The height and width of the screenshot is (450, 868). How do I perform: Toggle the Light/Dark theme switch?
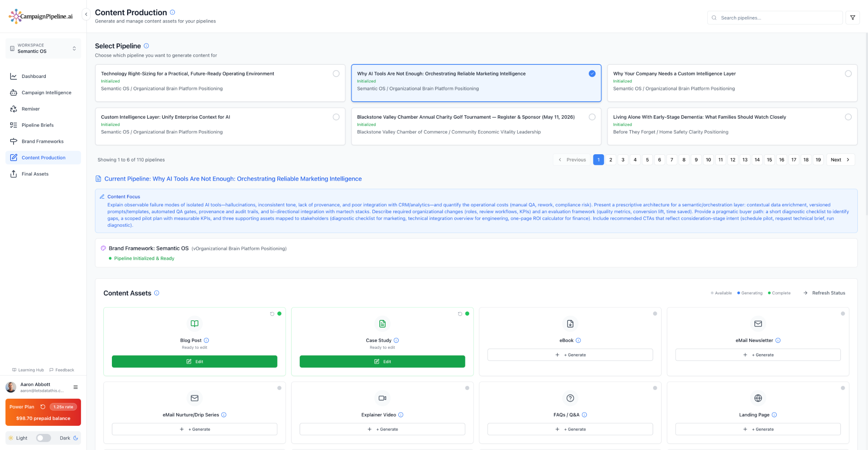43,438
